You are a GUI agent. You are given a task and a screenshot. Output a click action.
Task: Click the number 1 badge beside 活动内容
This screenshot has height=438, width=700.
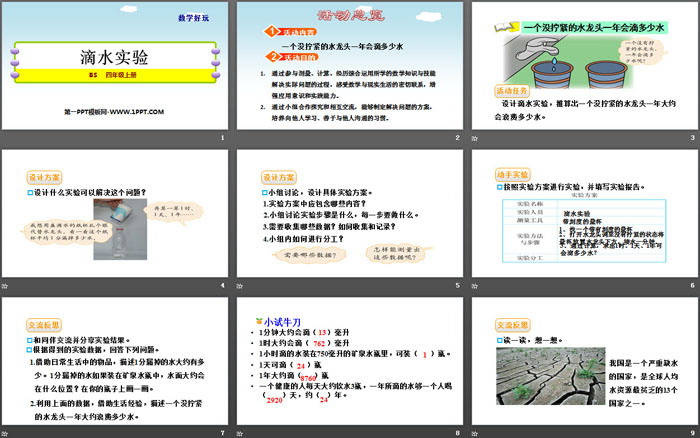tap(267, 31)
